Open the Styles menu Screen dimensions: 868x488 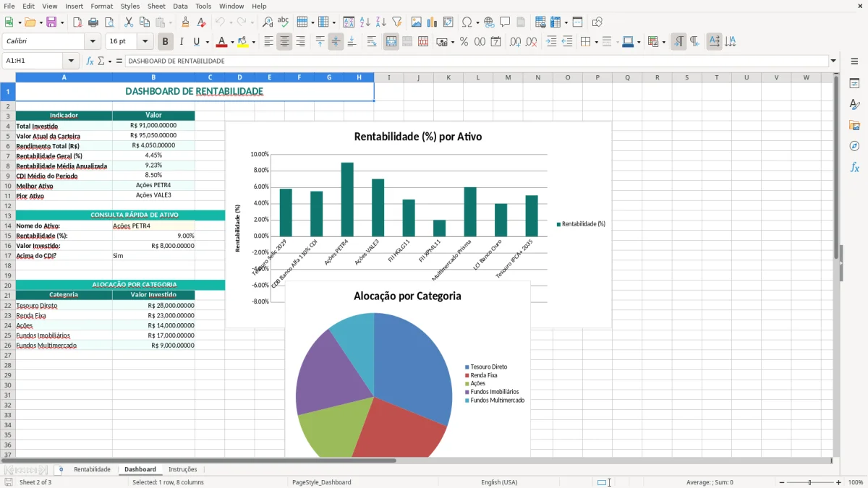[x=130, y=6]
